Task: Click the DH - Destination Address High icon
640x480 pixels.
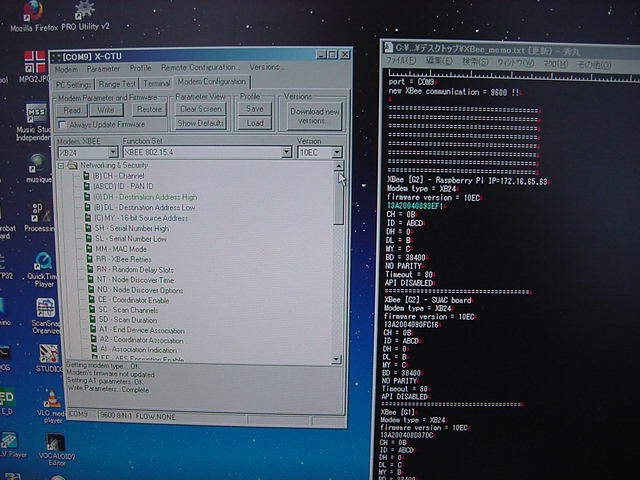Action: pyautogui.click(x=87, y=197)
